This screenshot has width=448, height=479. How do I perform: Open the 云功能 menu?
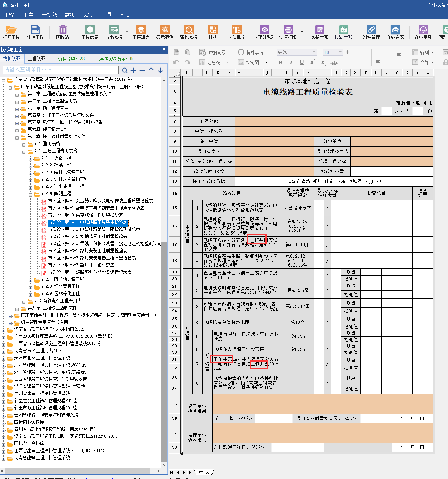[49, 15]
